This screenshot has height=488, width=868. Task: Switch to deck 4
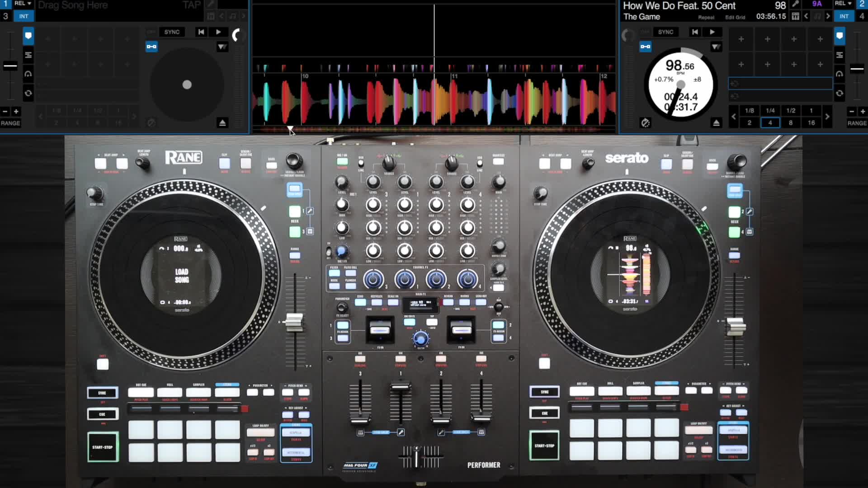[x=862, y=16]
